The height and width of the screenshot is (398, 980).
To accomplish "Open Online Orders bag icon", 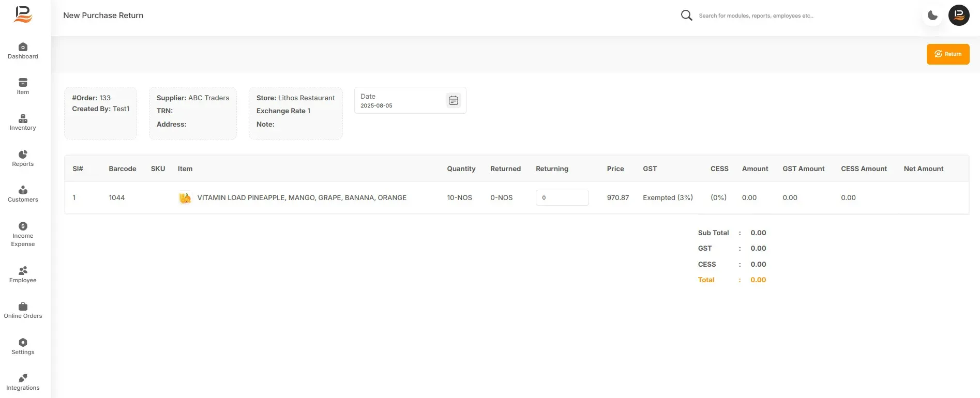I will tap(23, 306).
